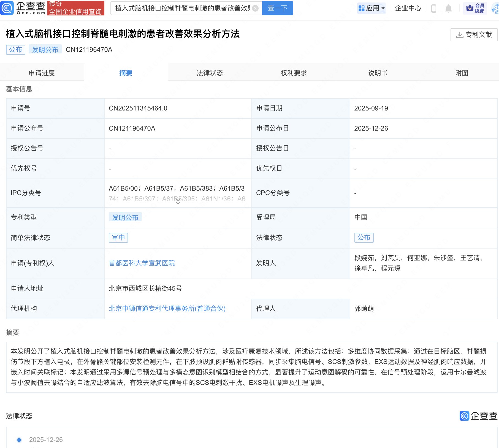Click the 专利文献 download icon
Screen dimensions: 499x448
459,35
